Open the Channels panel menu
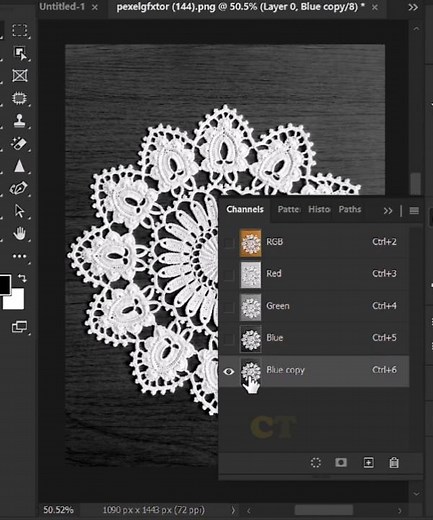Viewport: 433px width, 520px height. coord(414,211)
